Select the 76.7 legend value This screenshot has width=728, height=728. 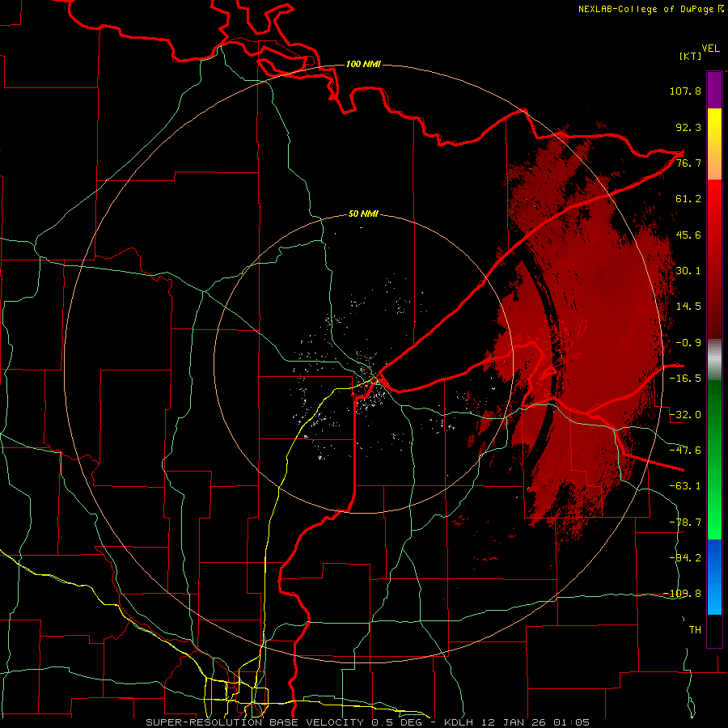[688, 163]
